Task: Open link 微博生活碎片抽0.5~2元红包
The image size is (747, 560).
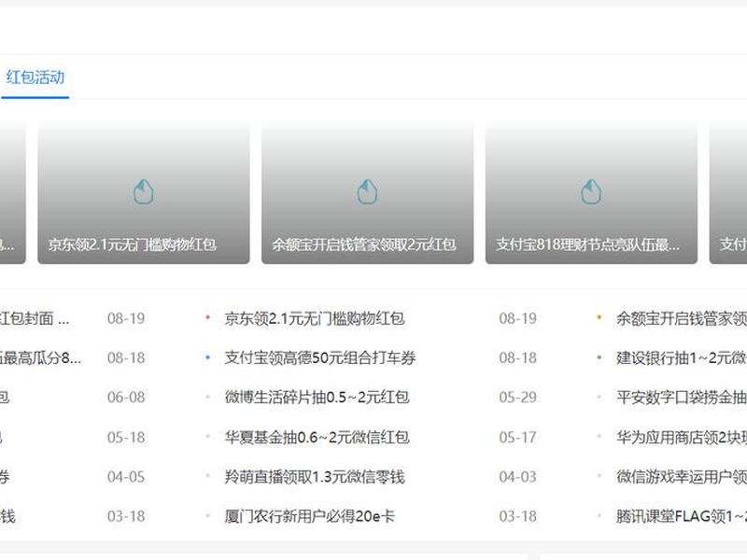Action: coord(317,398)
